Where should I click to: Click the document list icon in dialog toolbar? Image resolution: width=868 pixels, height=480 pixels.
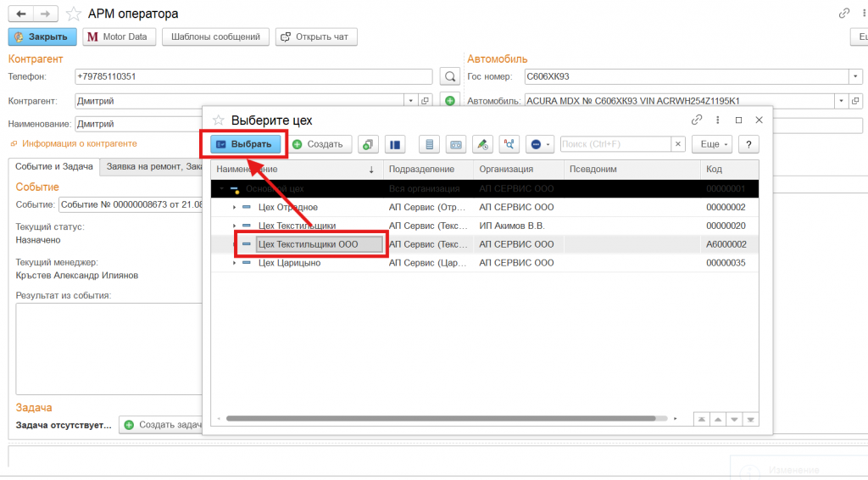(430, 144)
